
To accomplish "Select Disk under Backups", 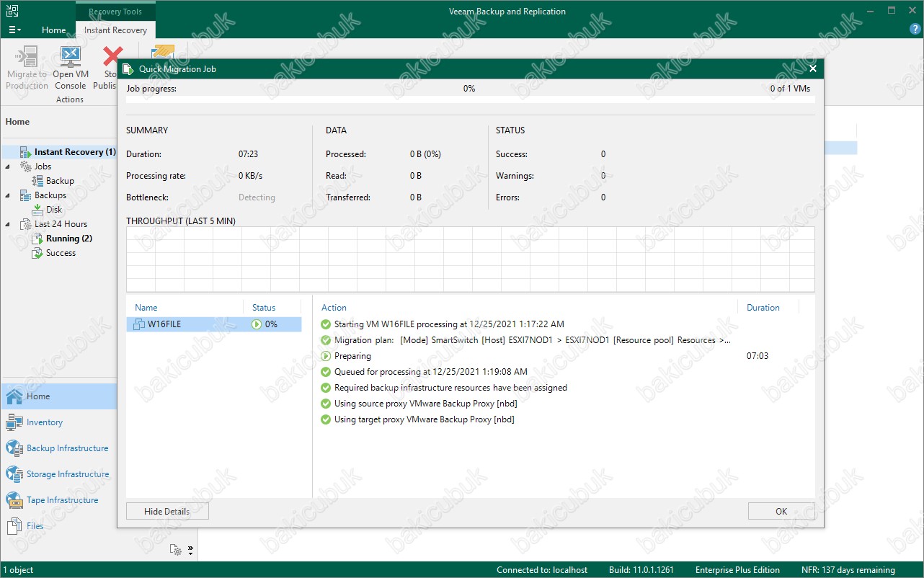I will (54, 210).
